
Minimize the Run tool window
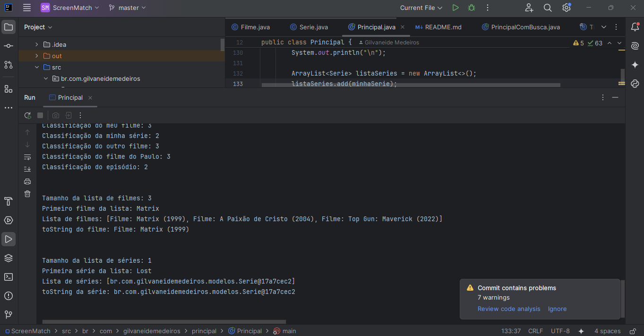pyautogui.click(x=615, y=97)
